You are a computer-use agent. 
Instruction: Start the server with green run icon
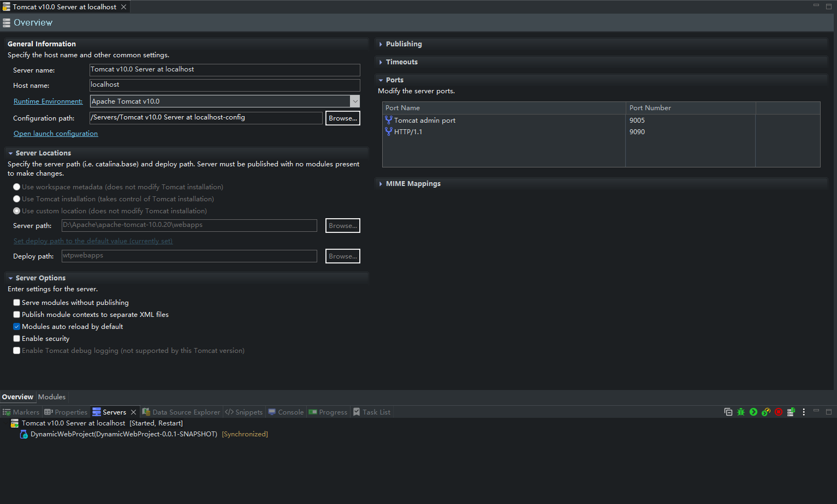753,412
